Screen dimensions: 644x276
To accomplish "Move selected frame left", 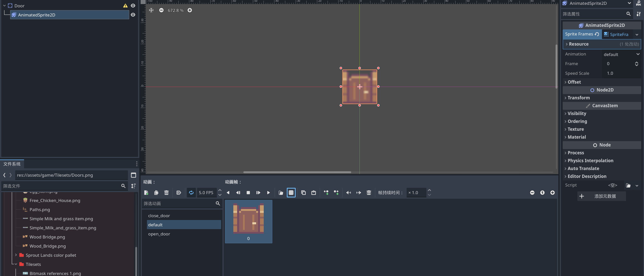I will tap(348, 193).
